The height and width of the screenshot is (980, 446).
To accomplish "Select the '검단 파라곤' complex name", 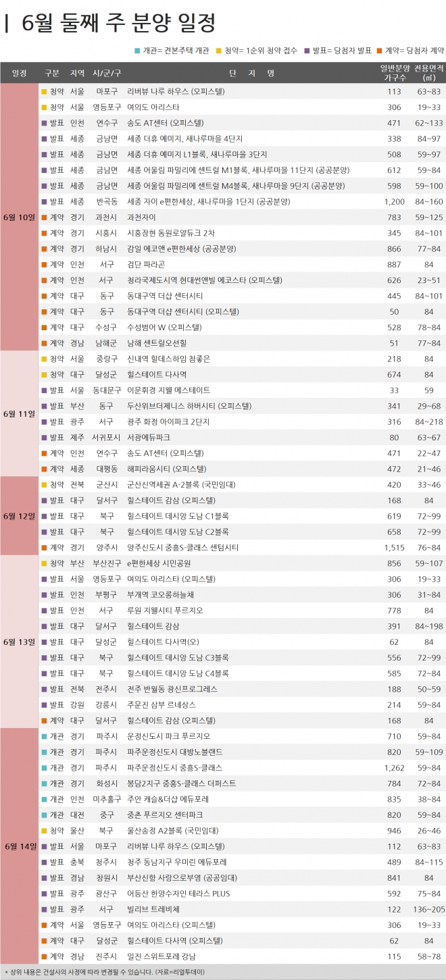I will point(147,264).
